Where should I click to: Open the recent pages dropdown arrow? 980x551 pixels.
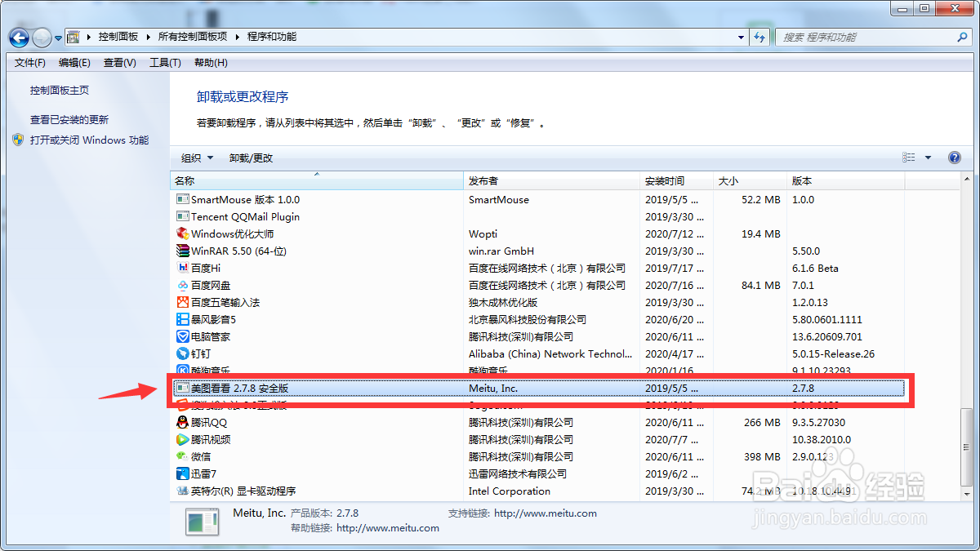(x=59, y=38)
